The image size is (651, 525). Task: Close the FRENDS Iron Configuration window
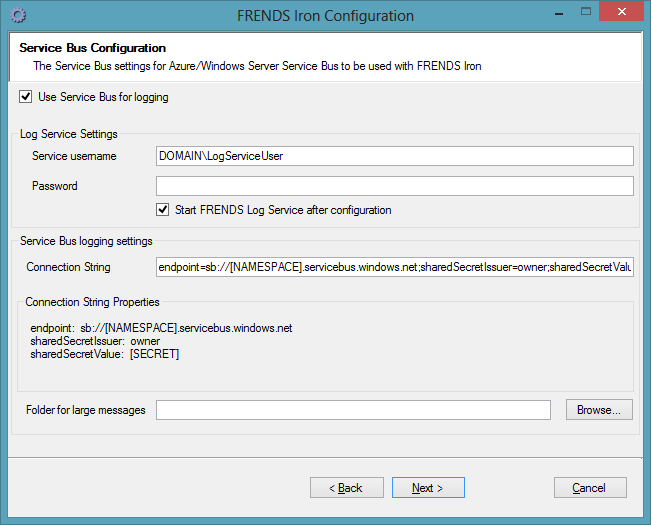click(x=622, y=11)
